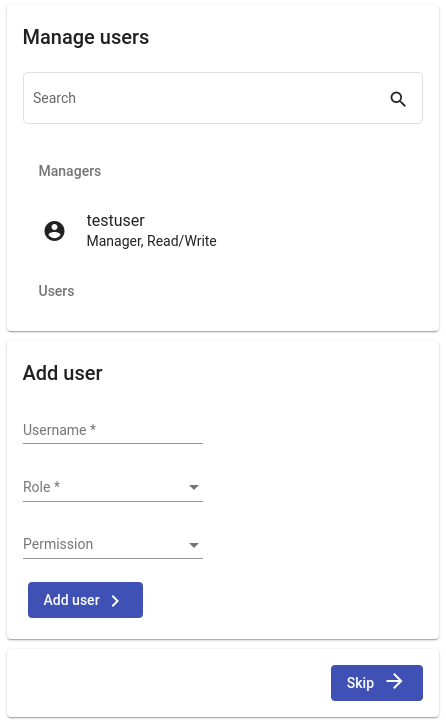
Task: Click the right arrow icon beside Skip
Action: tap(395, 681)
